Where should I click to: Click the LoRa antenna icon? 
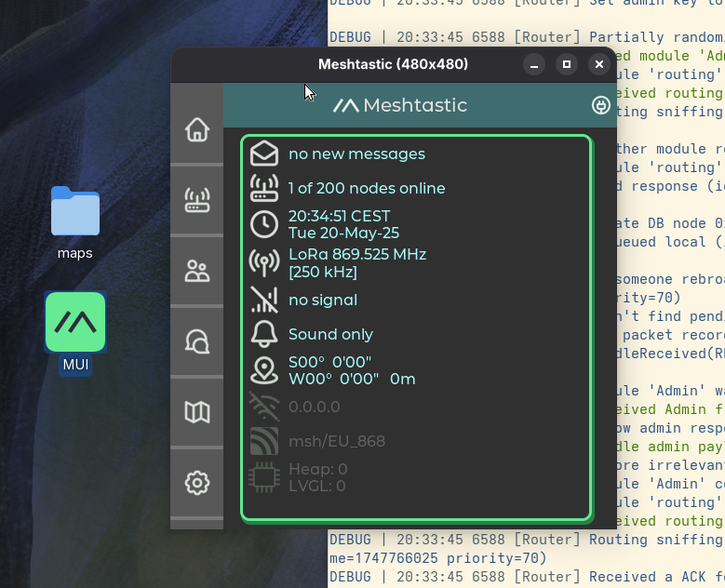[264, 262]
